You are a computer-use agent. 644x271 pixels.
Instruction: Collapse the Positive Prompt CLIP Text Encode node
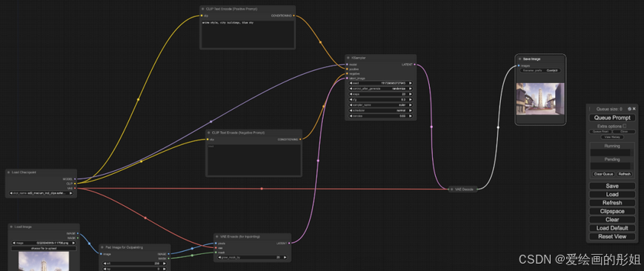[x=202, y=9]
